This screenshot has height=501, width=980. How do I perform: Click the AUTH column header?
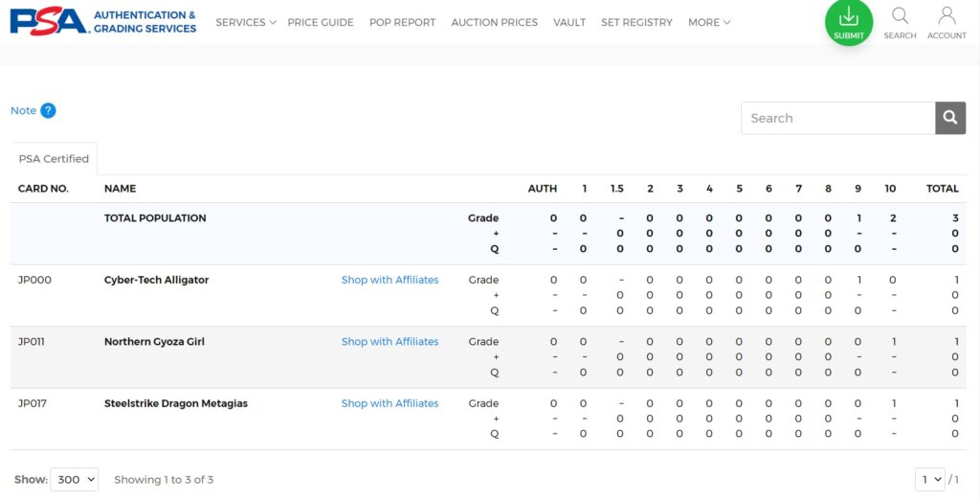point(543,189)
